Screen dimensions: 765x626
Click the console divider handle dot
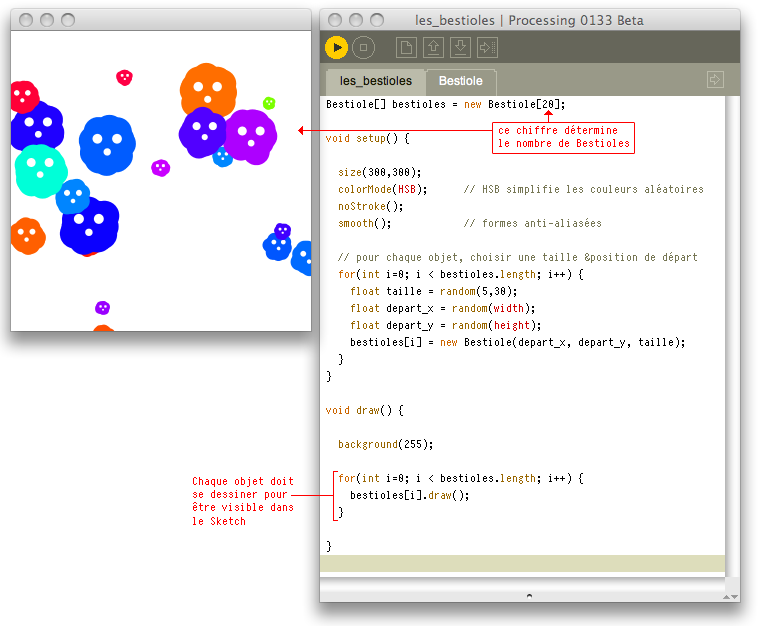(x=529, y=595)
